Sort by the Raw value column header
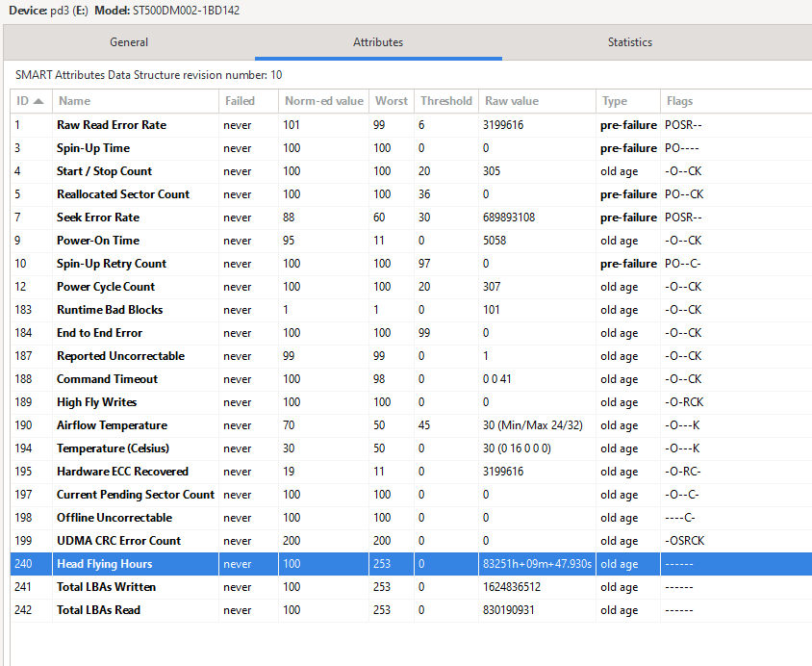 512,101
